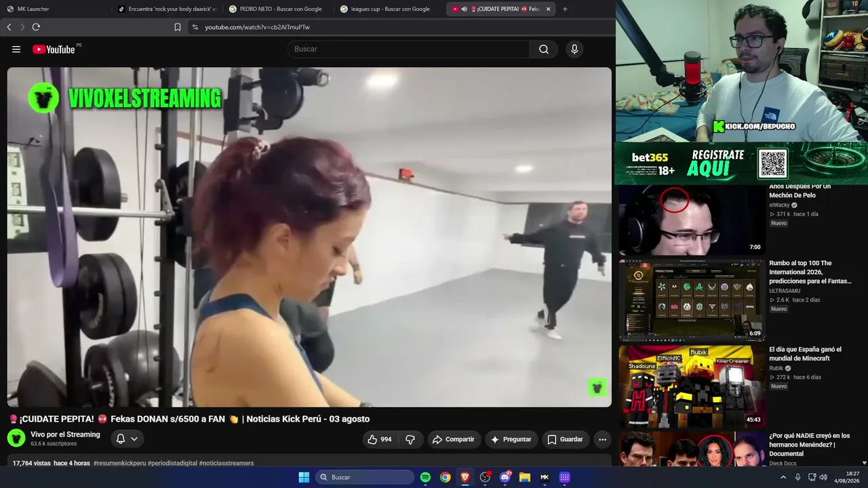Open the purple grid app on taskbar
Image resolution: width=868 pixels, height=488 pixels.
[x=564, y=477]
